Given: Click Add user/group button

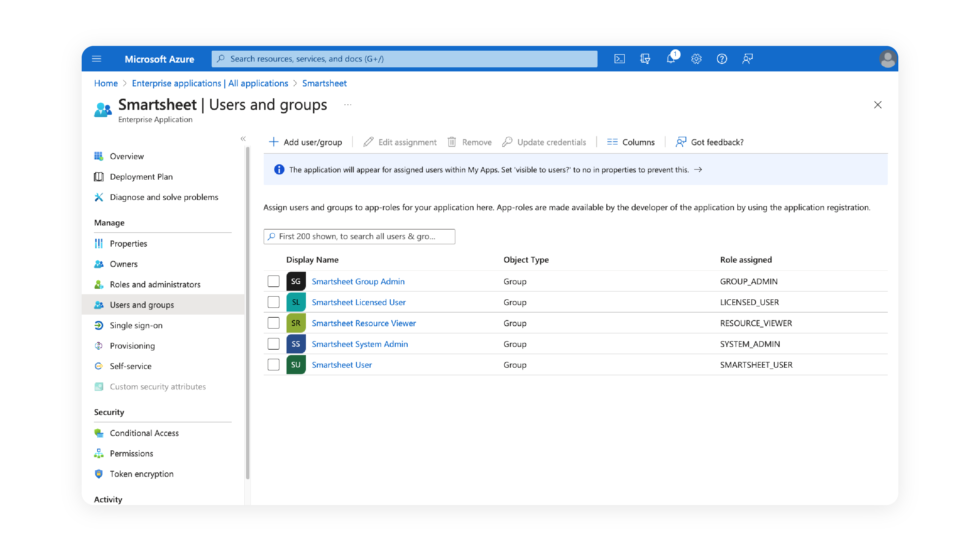Looking at the screenshot, I should click(x=306, y=142).
